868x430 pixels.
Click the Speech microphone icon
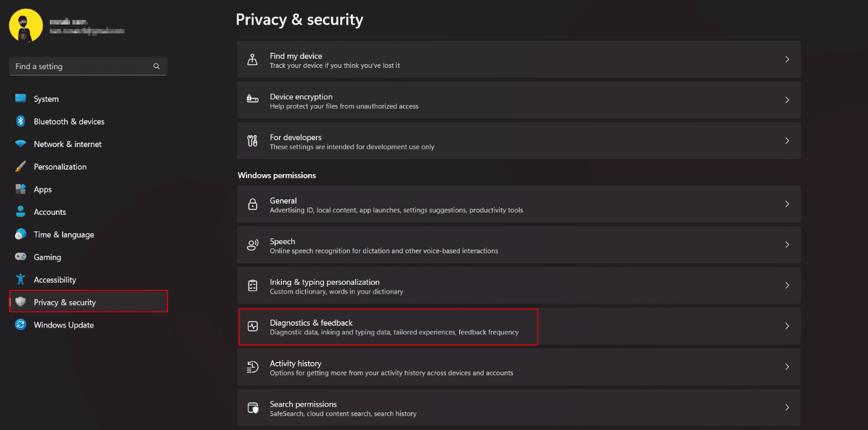coord(252,245)
